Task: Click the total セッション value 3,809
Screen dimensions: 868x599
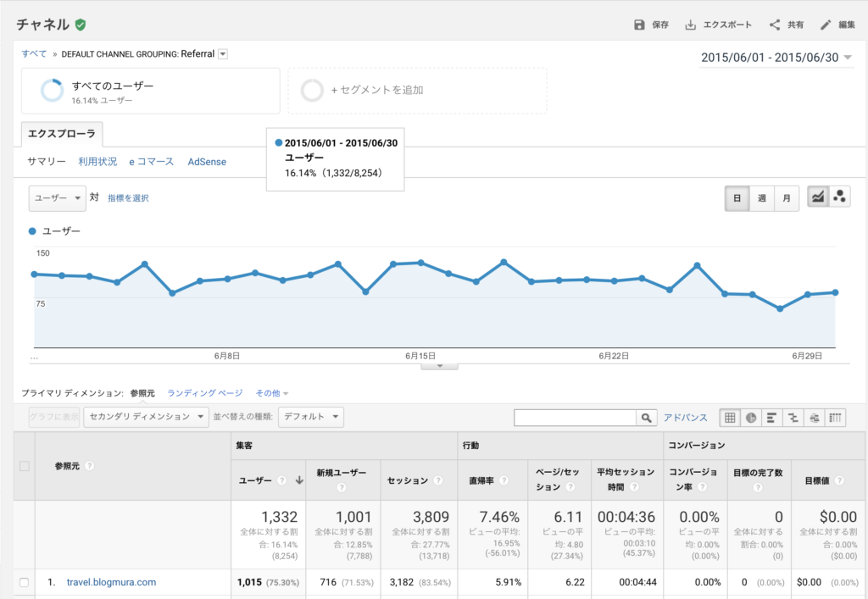Action: [x=431, y=517]
